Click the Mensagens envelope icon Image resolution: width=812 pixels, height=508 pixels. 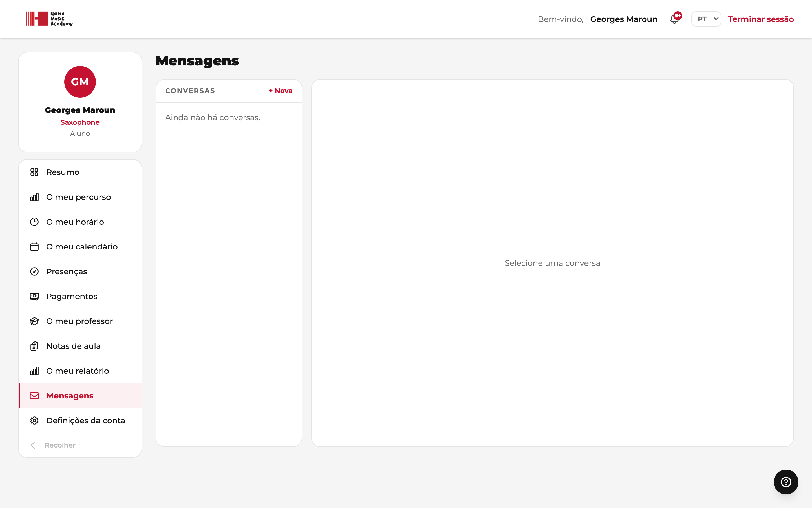click(34, 396)
